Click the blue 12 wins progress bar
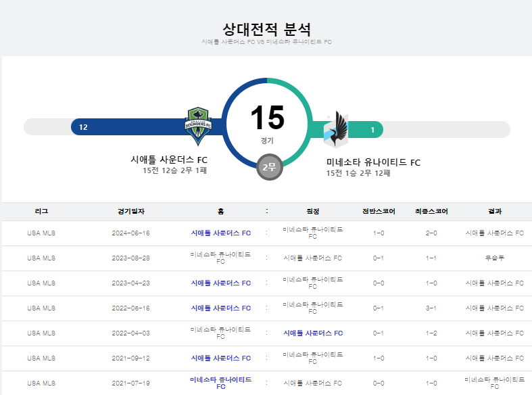The width and height of the screenshot is (532, 395). [x=147, y=127]
